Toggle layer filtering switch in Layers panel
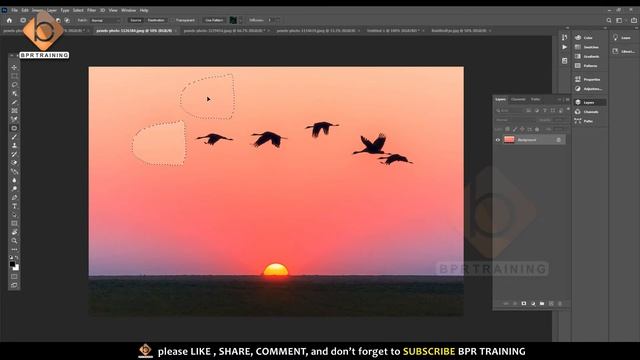This screenshot has height=360, width=640. [x=568, y=110]
